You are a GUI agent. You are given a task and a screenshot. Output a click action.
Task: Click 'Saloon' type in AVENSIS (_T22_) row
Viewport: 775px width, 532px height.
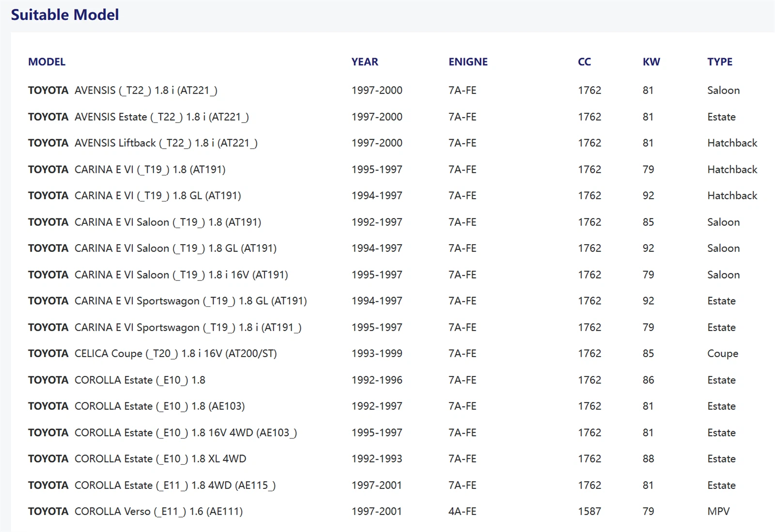pyautogui.click(x=724, y=91)
